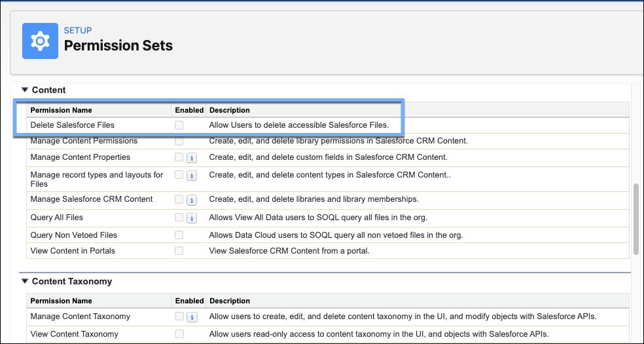Image resolution: width=644 pixels, height=344 pixels.
Task: Click the 'View Content Taxonomy' permission name
Action: pos(75,334)
